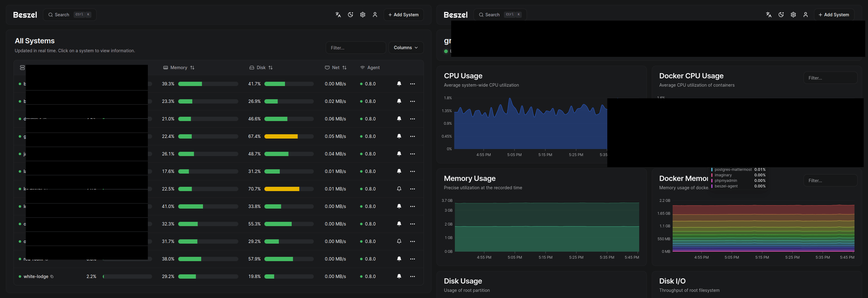Viewport: 868px width, 298px height.
Task: Click bell icon in 32.3% memory row
Action: [399, 224]
